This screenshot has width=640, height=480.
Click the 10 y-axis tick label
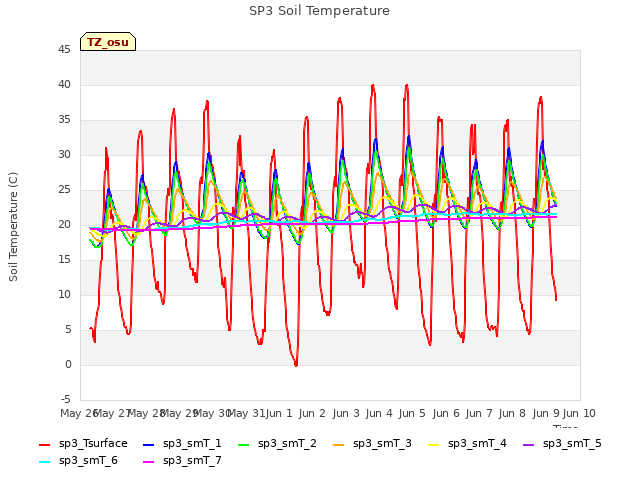tap(64, 295)
